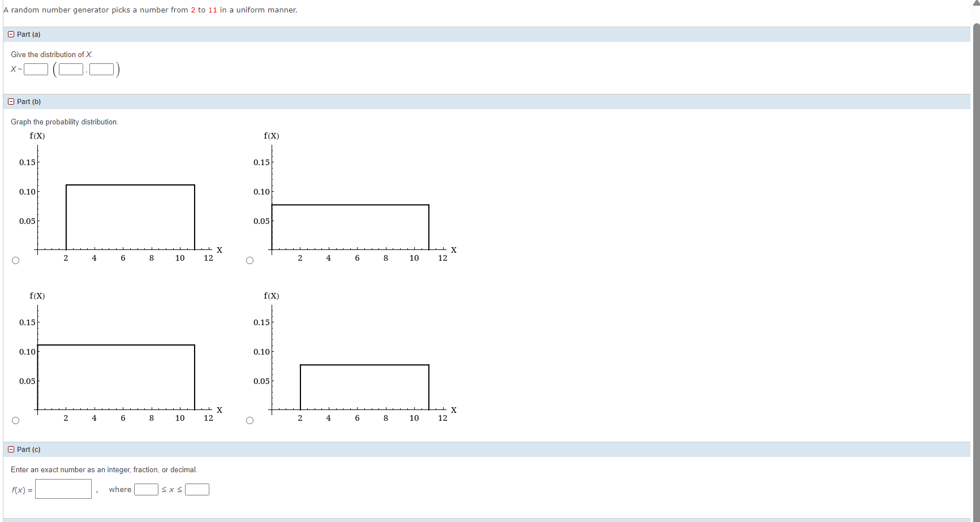This screenshot has height=522, width=980.
Task: Click the first parameter field inside parentheses
Action: coord(71,70)
